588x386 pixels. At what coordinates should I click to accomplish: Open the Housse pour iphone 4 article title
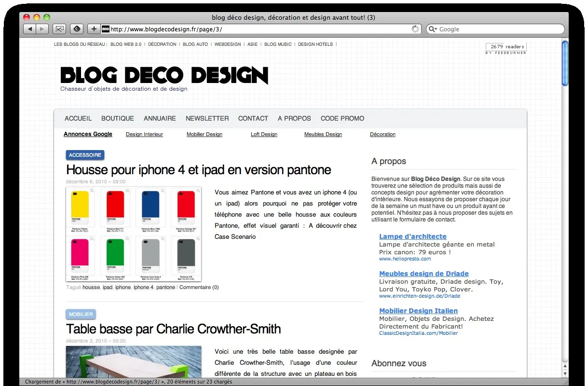pos(199,170)
